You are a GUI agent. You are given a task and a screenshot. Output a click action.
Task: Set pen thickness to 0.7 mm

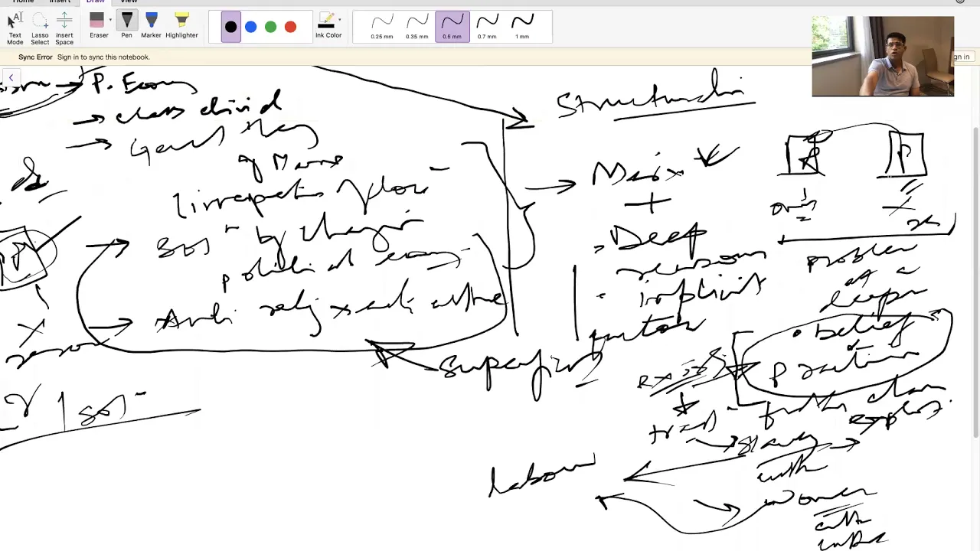tap(487, 27)
